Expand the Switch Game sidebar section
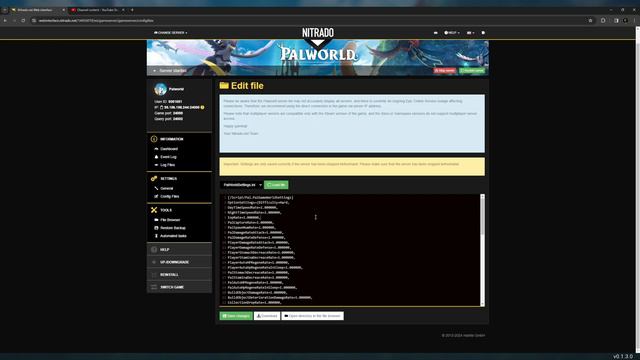Viewport: 640px width, 360px height. point(179,287)
